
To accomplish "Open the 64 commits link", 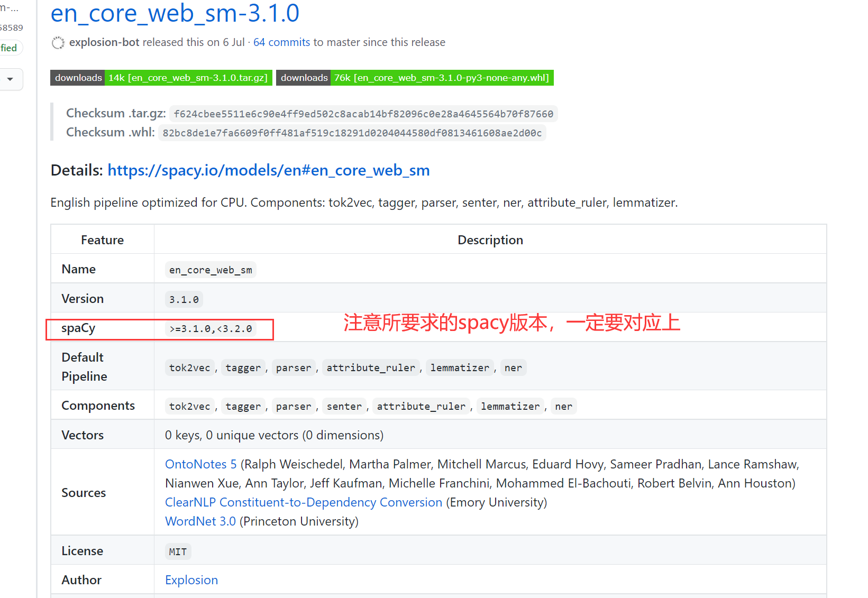I will pos(281,42).
